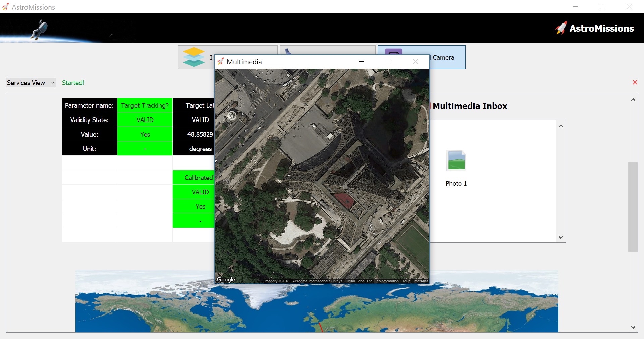Image resolution: width=644 pixels, height=339 pixels.
Task: Click the main panel vertical scrollbar thumb
Action: coord(633,207)
